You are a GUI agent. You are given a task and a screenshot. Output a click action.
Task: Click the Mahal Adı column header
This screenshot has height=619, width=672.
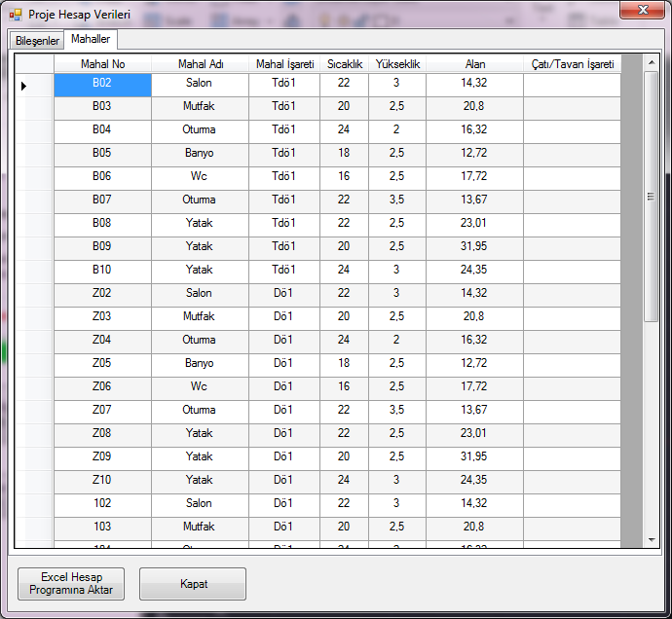tap(201, 64)
